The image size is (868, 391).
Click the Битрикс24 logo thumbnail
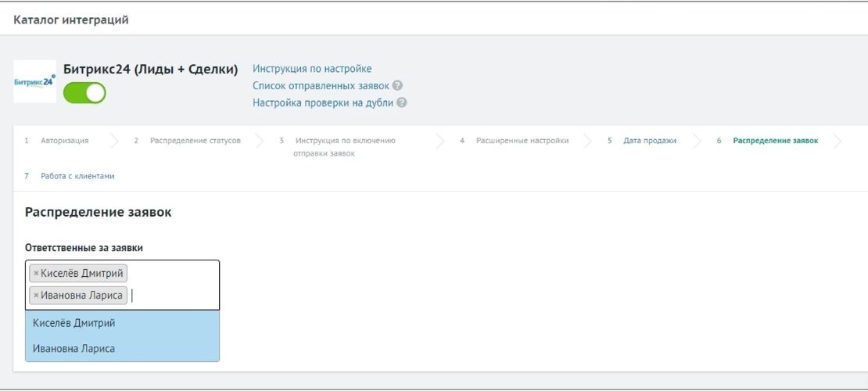point(35,81)
